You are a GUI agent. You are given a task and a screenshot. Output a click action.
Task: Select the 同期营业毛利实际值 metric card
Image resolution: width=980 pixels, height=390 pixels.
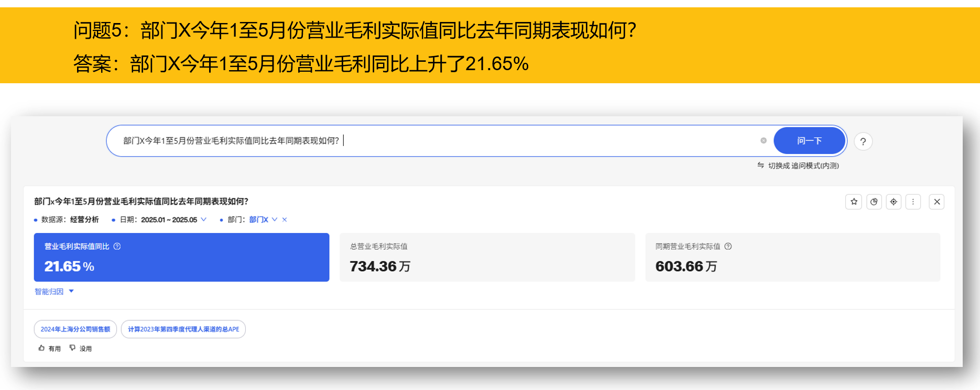[792, 258]
